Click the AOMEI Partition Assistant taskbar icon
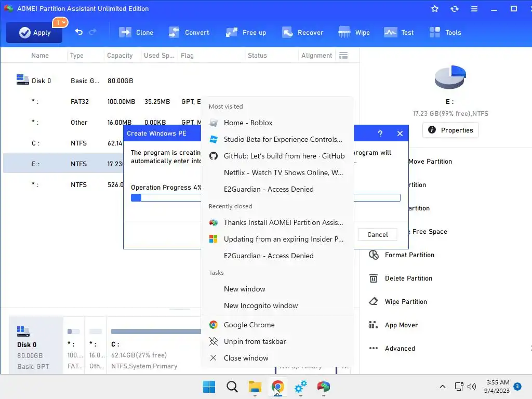Viewport: 532px width, 399px height. point(323,387)
